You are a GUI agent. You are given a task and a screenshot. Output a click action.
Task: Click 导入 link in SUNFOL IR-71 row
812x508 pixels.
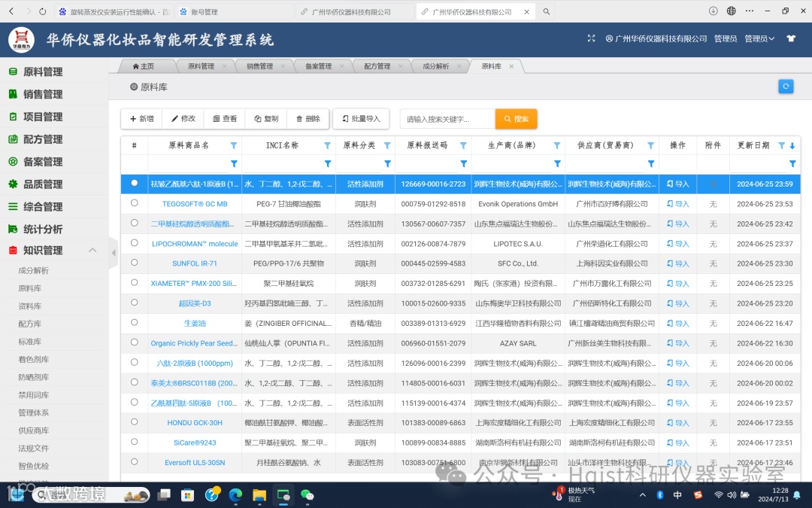[678, 263]
